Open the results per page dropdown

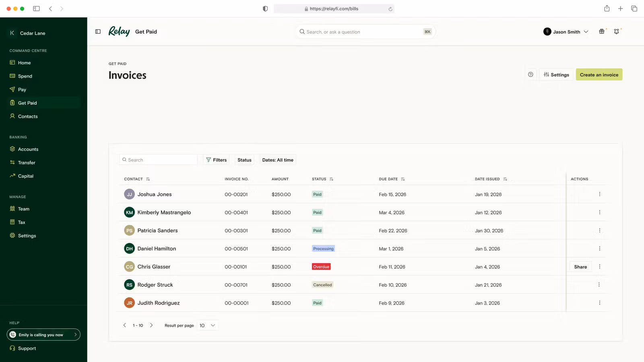(x=208, y=325)
